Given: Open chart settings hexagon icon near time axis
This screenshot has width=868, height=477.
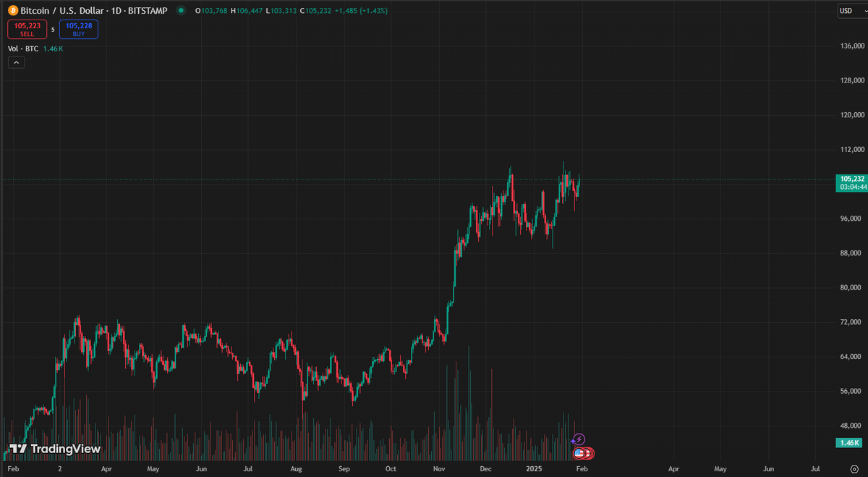Looking at the screenshot, I should tap(854, 469).
